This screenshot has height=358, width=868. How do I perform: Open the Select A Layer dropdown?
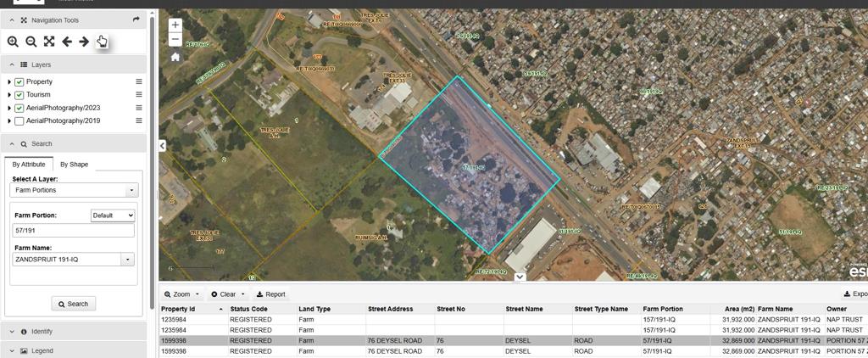click(131, 191)
